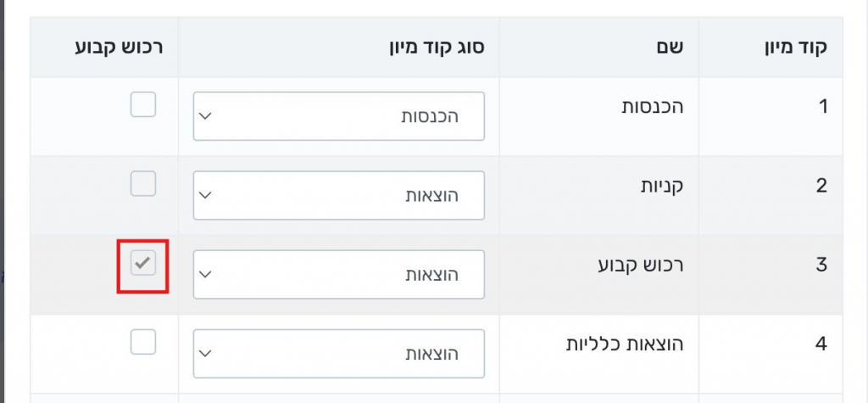Click sort code number 4 cell
Screen dimensions: 868x403
pyautogui.click(x=821, y=343)
